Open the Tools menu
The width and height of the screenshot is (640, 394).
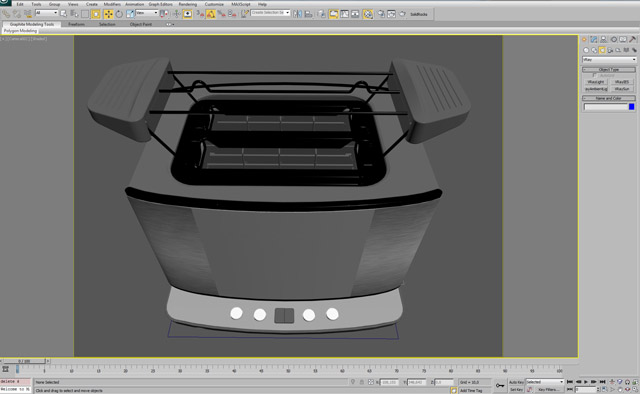(36, 4)
